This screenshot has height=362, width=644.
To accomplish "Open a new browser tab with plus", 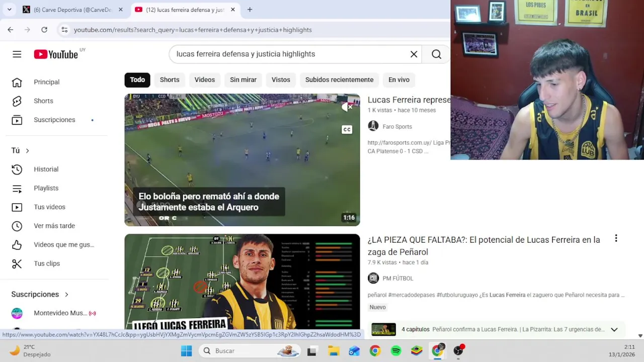I will [x=250, y=10].
